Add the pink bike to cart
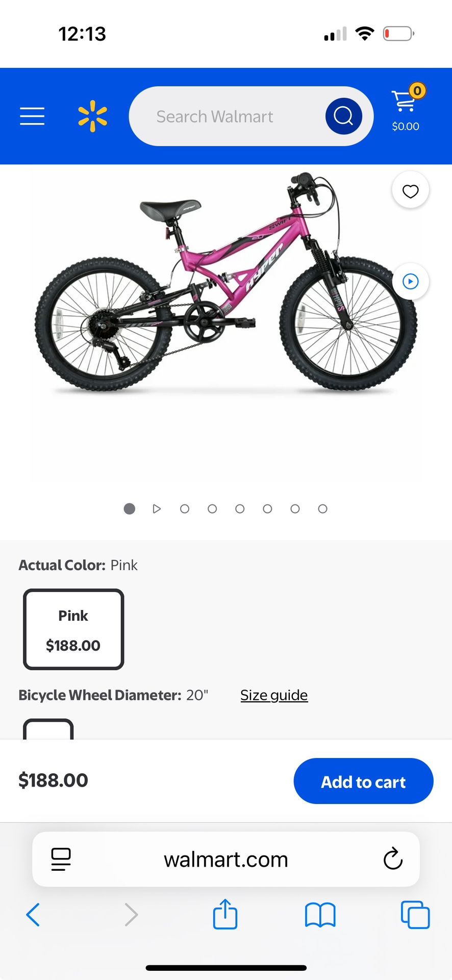 point(363,781)
